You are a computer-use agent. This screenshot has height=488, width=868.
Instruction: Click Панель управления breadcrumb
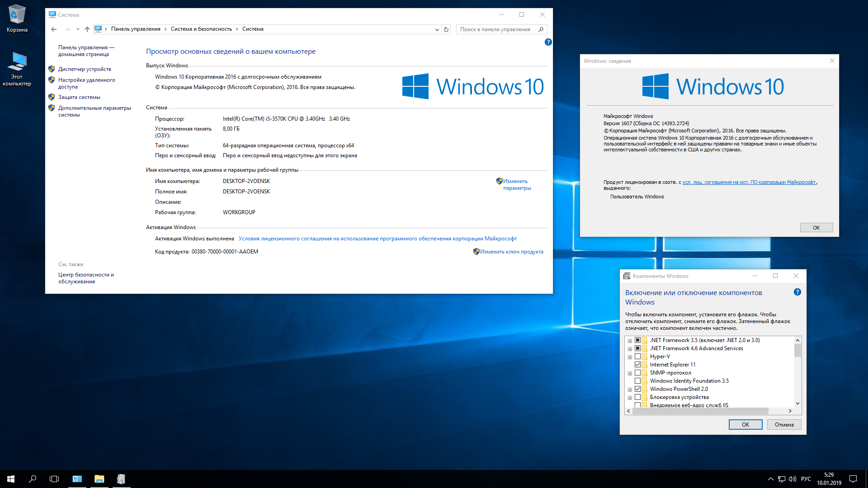(x=136, y=29)
